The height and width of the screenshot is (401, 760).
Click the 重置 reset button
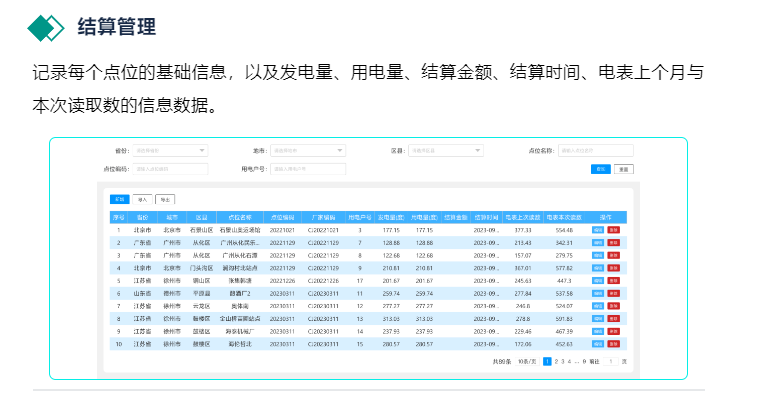[623, 169]
